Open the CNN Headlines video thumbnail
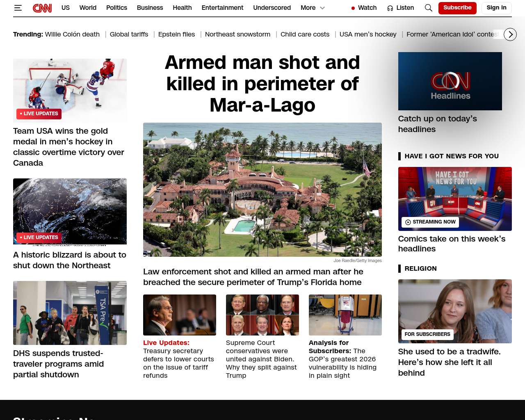 (450, 81)
